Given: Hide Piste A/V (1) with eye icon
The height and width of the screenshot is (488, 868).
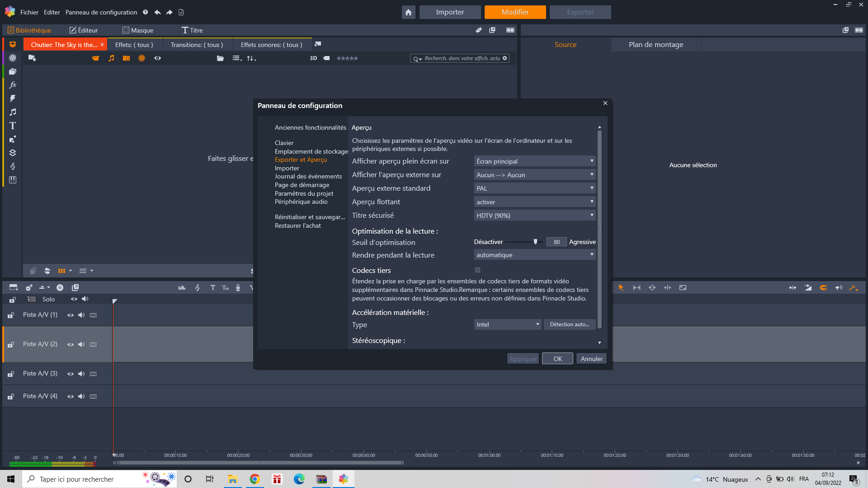Looking at the screenshot, I should (x=71, y=315).
